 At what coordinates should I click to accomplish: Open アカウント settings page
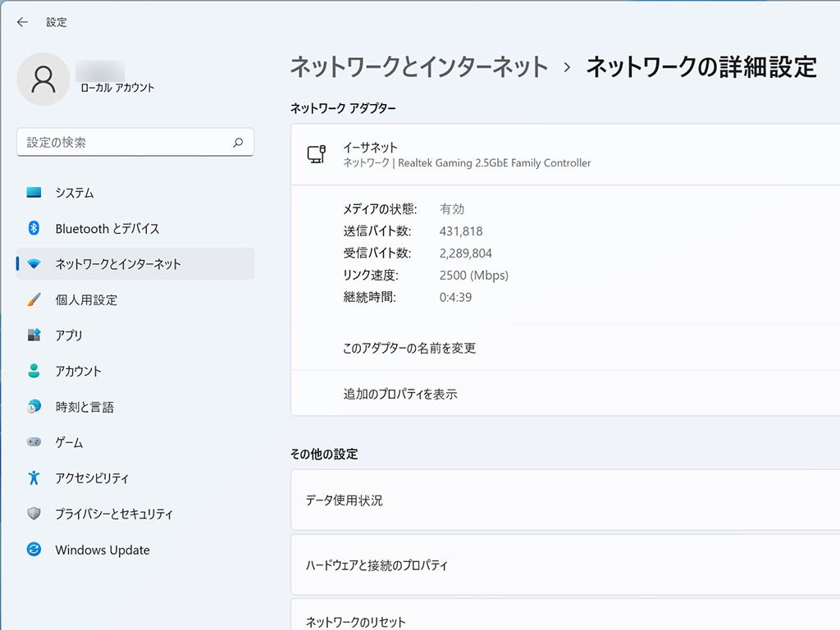coord(78,372)
